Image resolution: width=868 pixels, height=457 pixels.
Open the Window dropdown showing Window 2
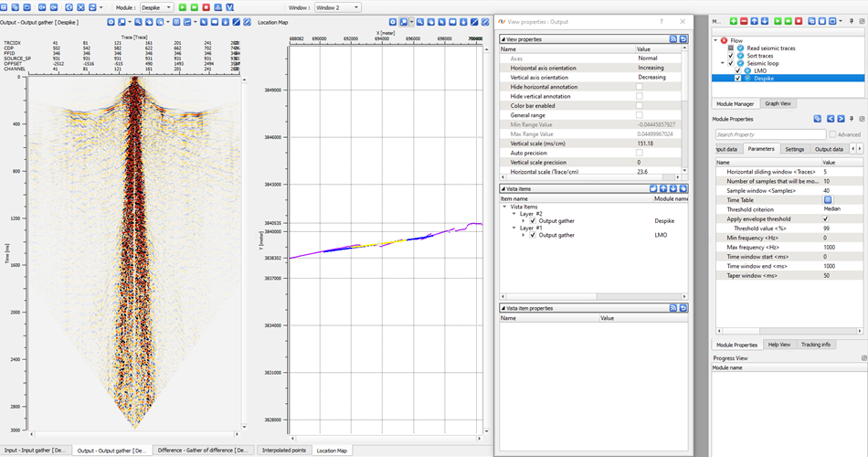[336, 7]
